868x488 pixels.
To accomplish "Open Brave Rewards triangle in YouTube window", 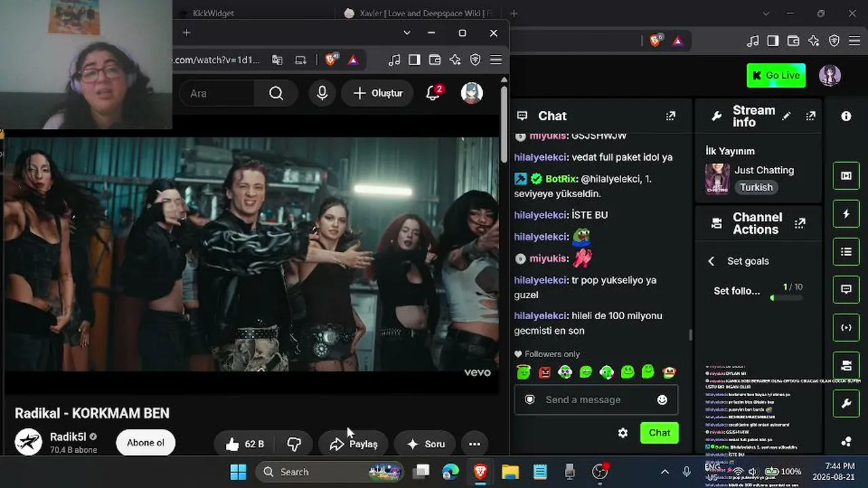I will click(x=353, y=60).
